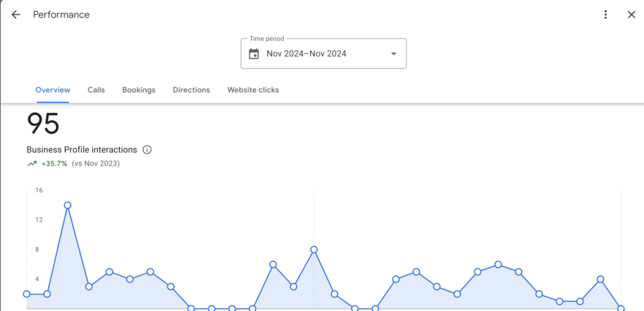View the Website clicks tab

pos(253,90)
